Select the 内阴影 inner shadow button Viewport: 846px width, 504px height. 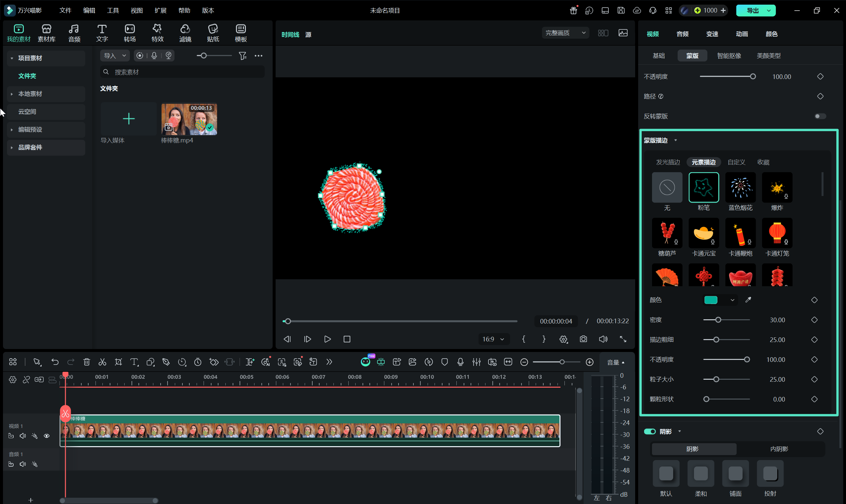pyautogui.click(x=779, y=449)
